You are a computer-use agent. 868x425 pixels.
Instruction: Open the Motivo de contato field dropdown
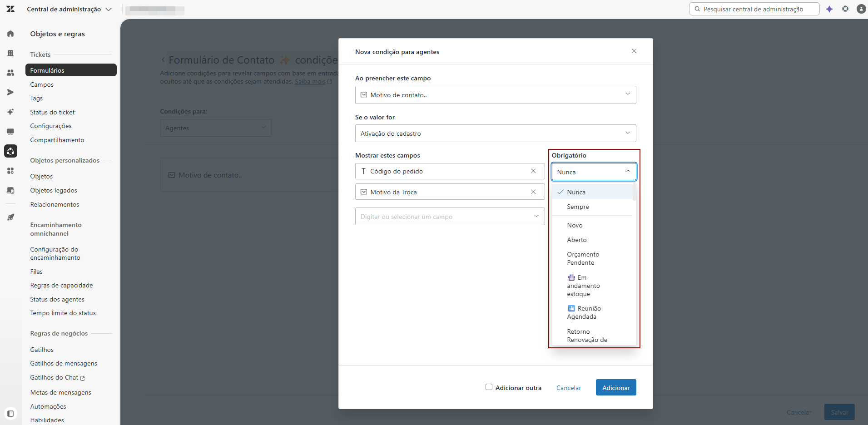point(496,95)
